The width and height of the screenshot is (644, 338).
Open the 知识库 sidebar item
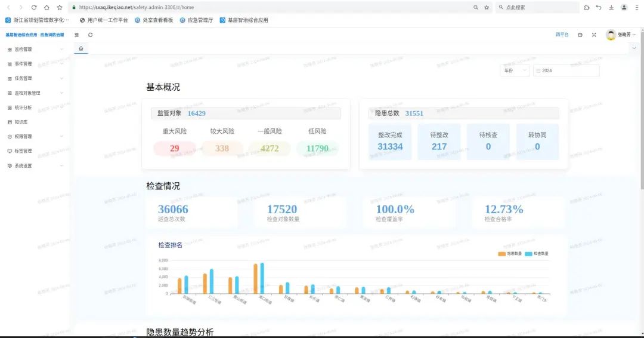point(21,122)
